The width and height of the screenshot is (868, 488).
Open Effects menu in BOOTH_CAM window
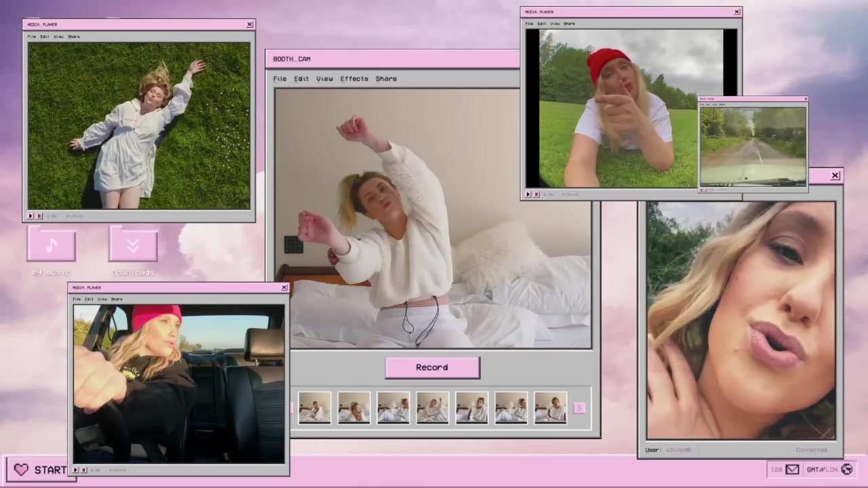tap(354, 79)
